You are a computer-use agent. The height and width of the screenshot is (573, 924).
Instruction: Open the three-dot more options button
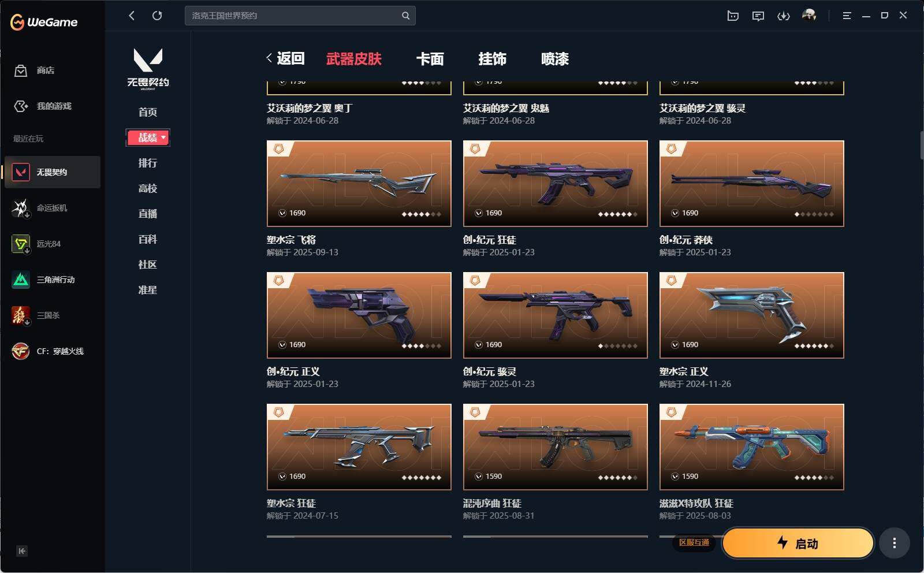click(895, 543)
